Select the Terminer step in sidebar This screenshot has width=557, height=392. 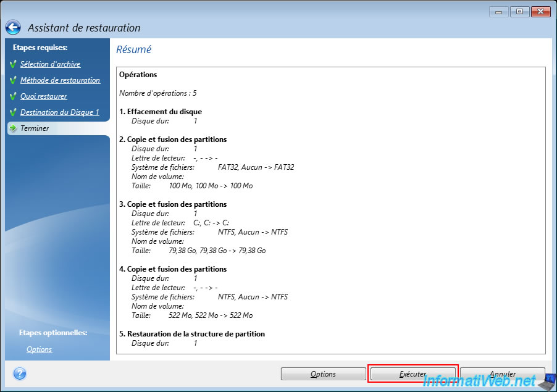35,128
